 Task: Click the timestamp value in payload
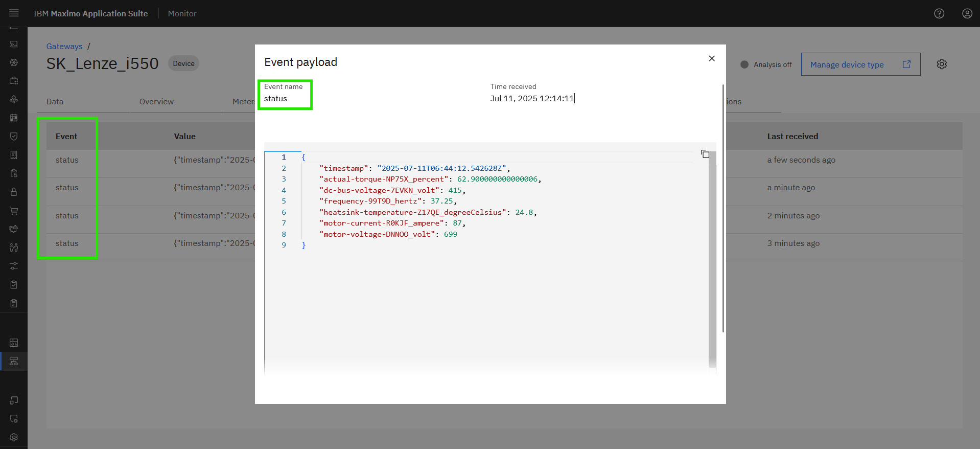[x=441, y=168]
